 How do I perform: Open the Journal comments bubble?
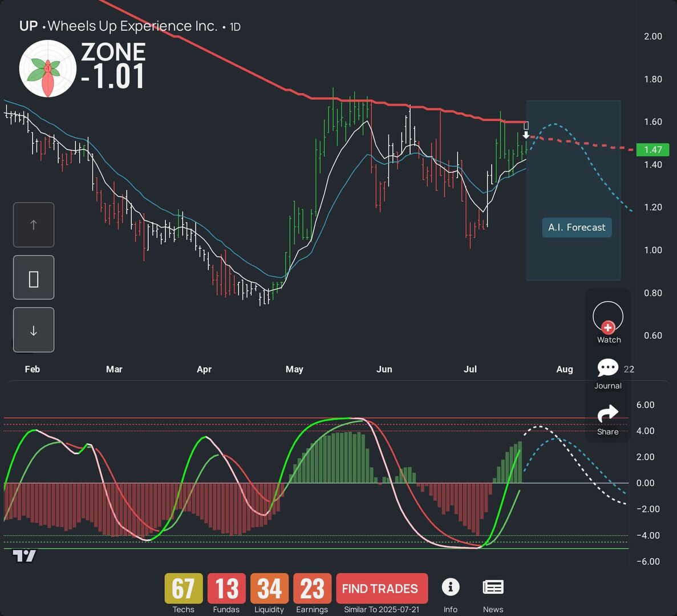(607, 368)
